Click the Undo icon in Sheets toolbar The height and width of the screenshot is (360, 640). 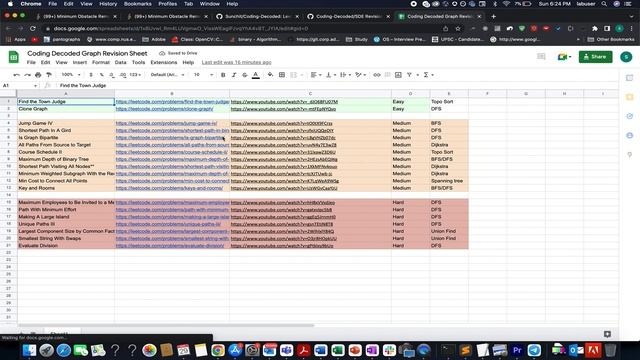coord(16,75)
